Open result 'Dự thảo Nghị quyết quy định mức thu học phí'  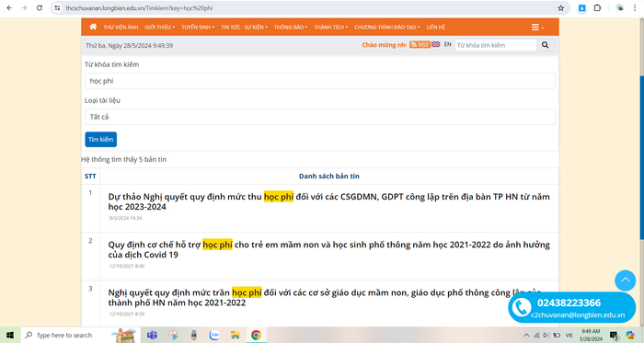[329, 201]
